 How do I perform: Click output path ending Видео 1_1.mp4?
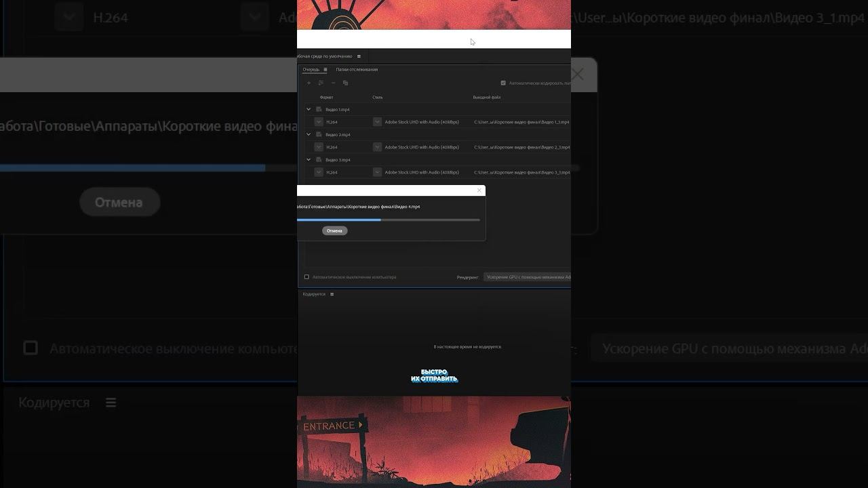pos(521,122)
